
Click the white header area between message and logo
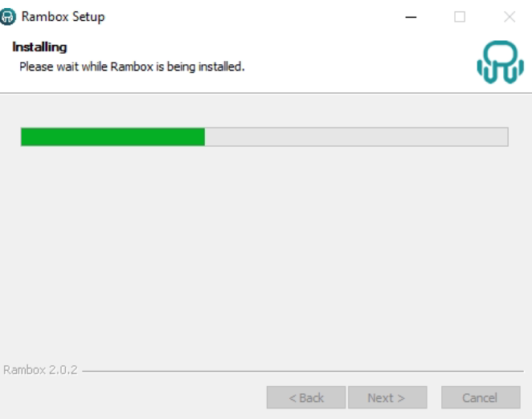coord(360,64)
